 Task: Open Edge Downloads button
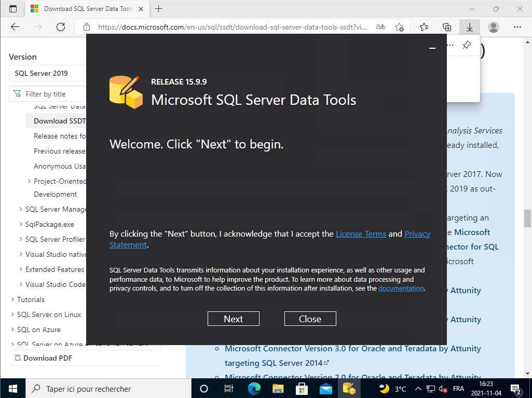[470, 27]
